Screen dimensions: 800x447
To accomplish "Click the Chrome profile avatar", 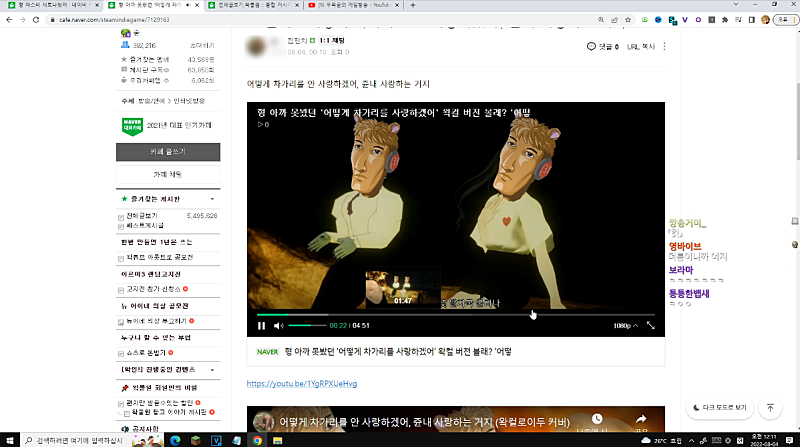I will click(x=765, y=20).
